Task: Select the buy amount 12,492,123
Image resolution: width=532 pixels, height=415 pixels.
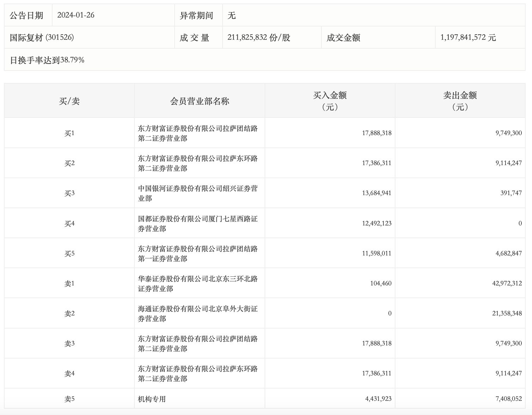Action: point(377,223)
